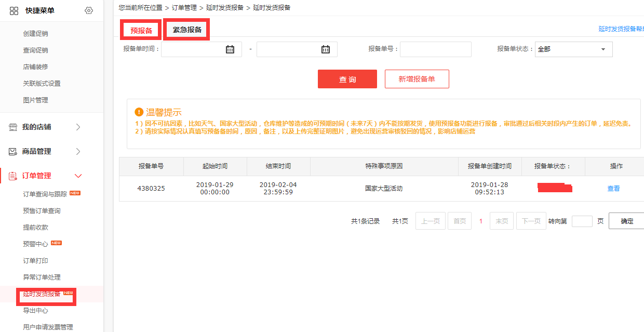Click 查看 link for record 4380325
Image resolution: width=644 pixels, height=332 pixels.
point(613,189)
